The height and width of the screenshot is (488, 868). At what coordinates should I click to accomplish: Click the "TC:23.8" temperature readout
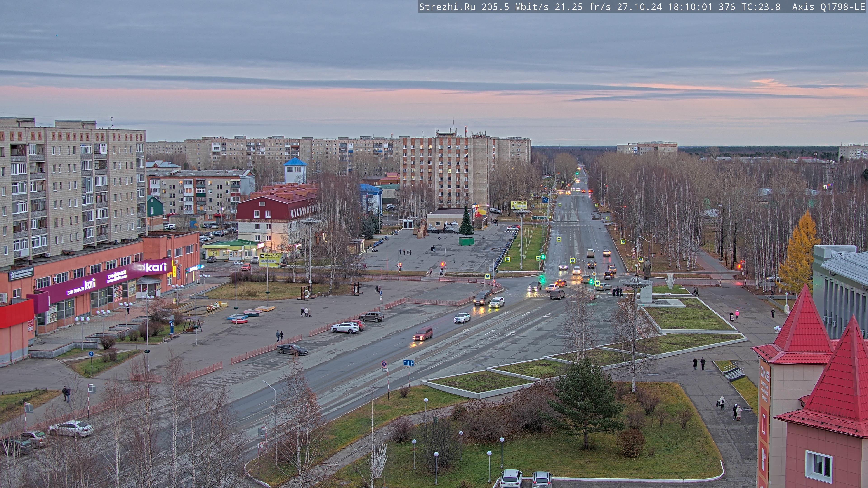tap(761, 7)
